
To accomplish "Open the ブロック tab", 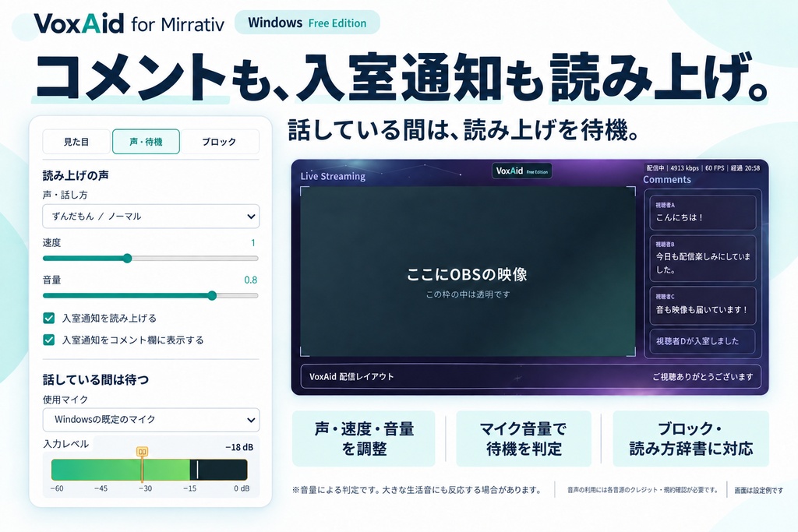I will coord(219,142).
